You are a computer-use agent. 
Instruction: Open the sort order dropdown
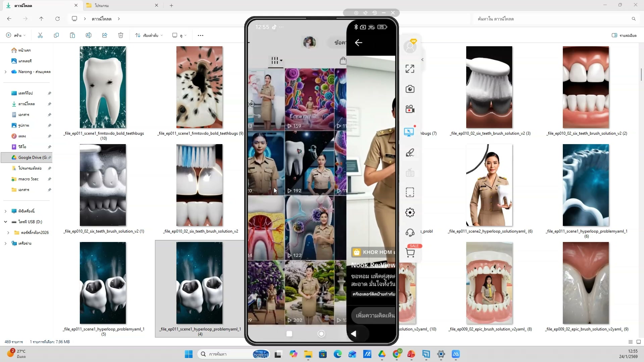[149, 35]
